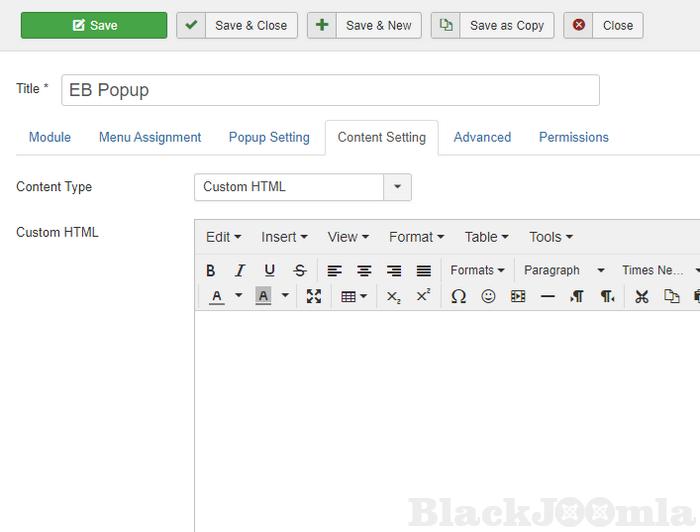
Task: Toggle underline formatting
Action: pos(269,270)
